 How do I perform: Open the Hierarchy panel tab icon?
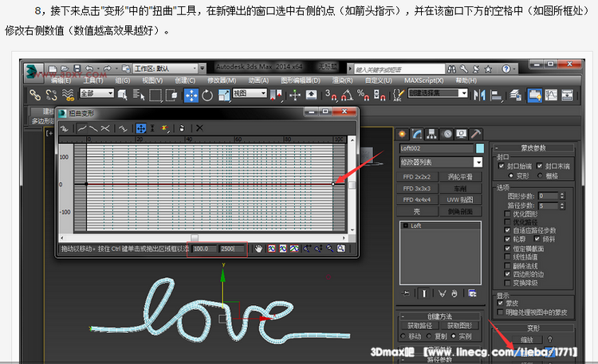pyautogui.click(x=431, y=134)
